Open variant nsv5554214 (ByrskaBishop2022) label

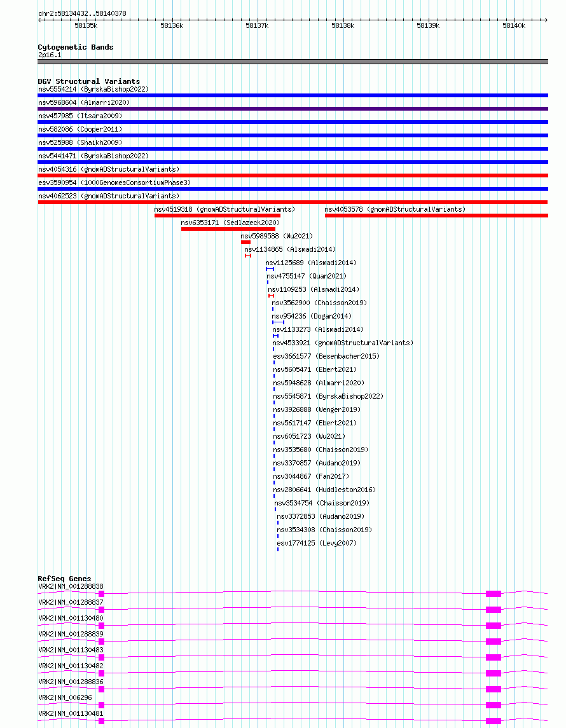[93, 89]
